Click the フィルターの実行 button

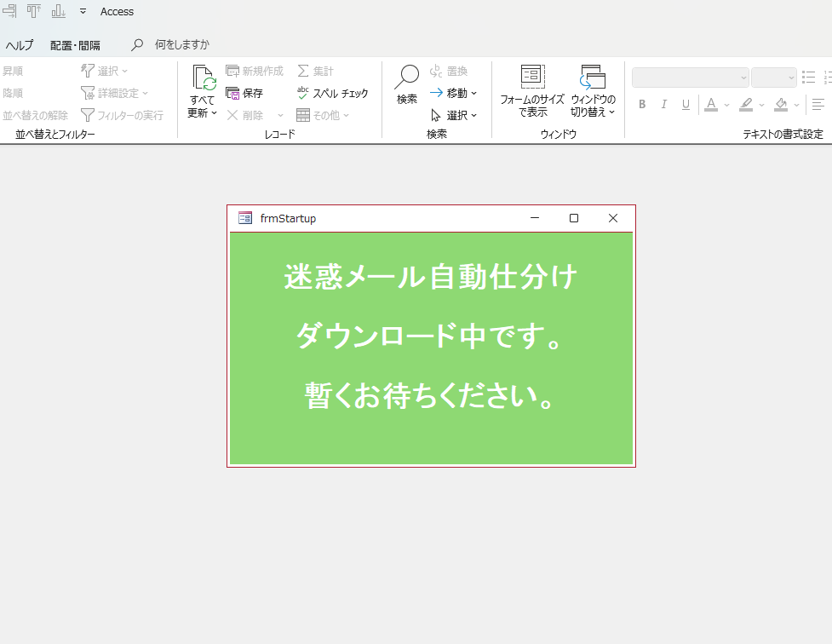click(x=122, y=115)
